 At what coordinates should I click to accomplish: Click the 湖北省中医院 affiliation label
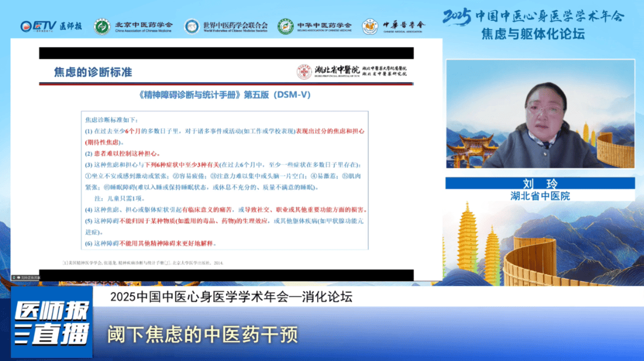point(540,195)
